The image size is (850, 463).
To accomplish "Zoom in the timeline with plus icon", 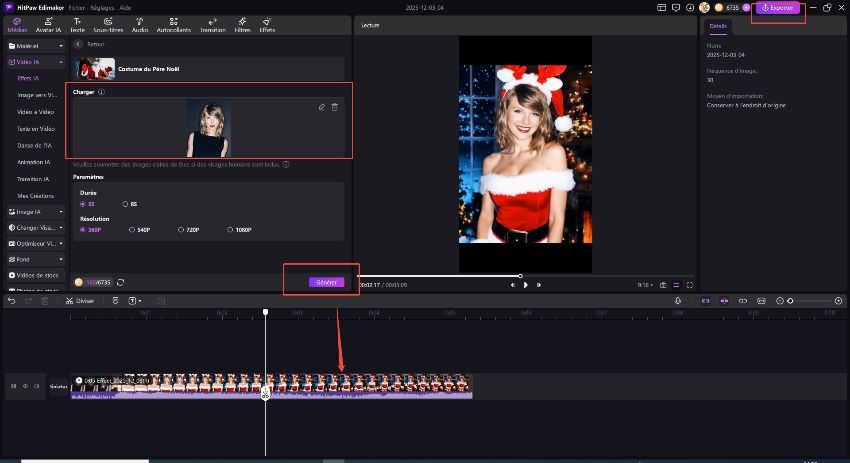I will (838, 300).
